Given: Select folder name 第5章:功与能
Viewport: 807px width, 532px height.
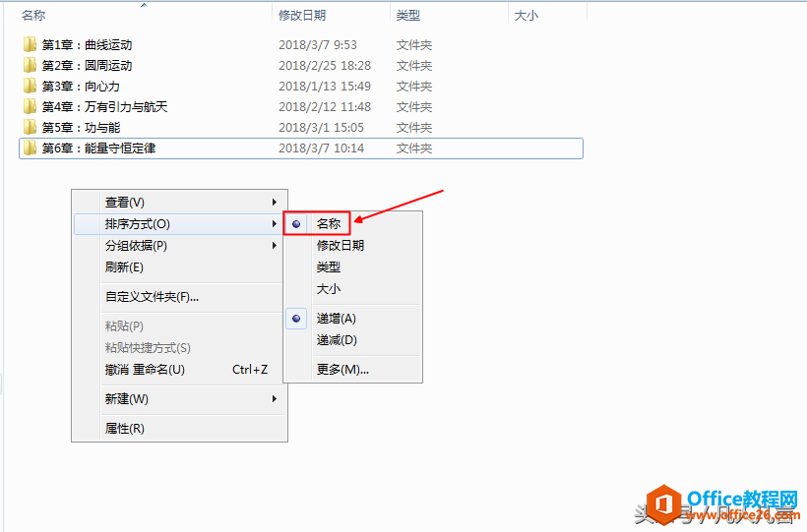Looking at the screenshot, I should point(81,127).
